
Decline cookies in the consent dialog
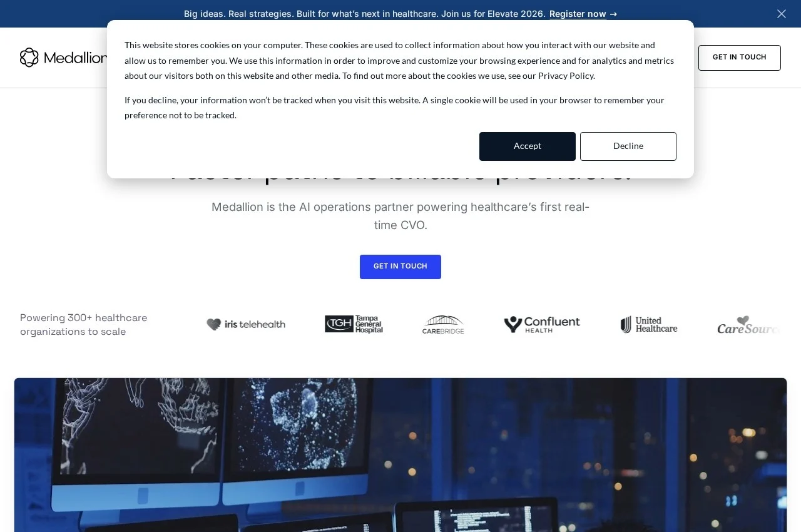(628, 146)
